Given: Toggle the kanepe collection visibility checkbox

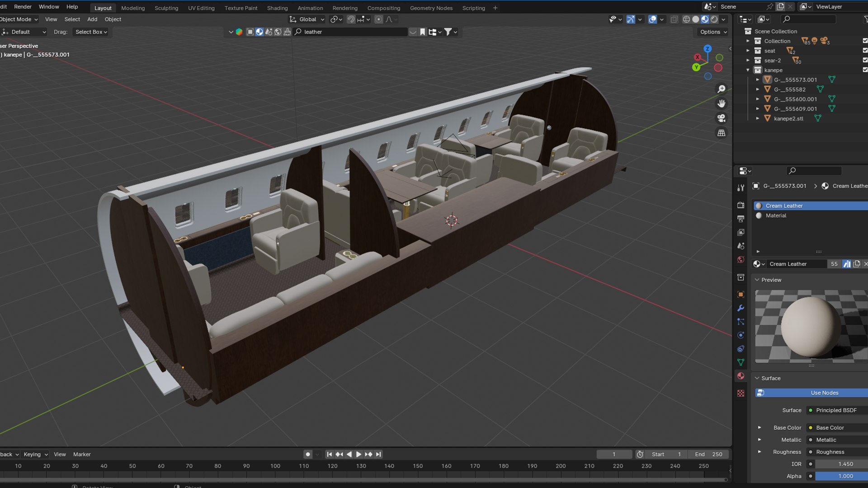Looking at the screenshot, I should (865, 70).
